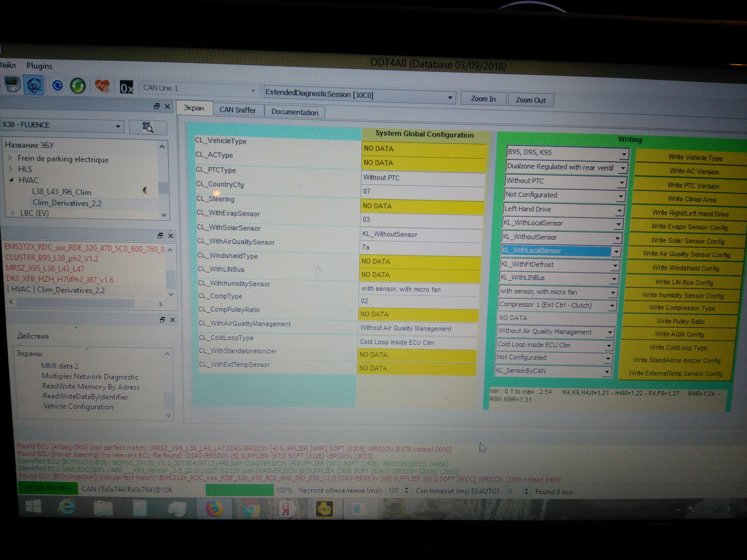
Task: Switch to the Documentation tab
Action: (x=295, y=112)
